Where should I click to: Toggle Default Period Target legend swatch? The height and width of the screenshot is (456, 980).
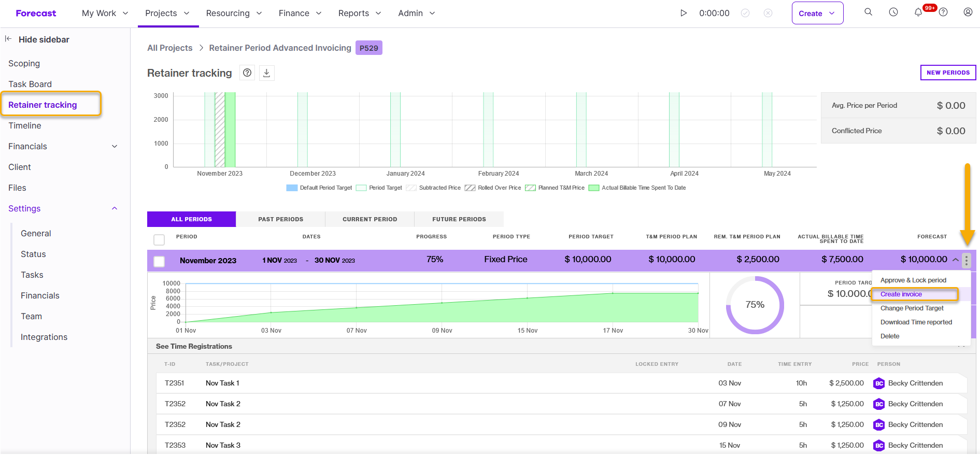292,188
